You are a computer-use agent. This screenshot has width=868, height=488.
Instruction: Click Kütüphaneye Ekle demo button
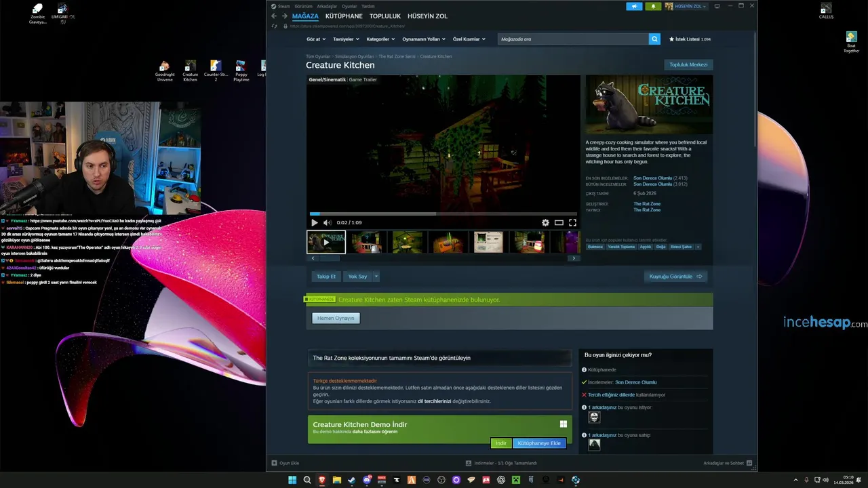click(x=539, y=443)
